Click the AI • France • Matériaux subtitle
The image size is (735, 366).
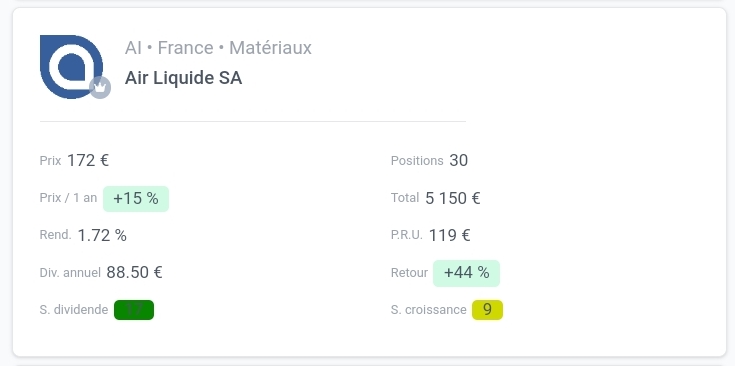(x=218, y=48)
